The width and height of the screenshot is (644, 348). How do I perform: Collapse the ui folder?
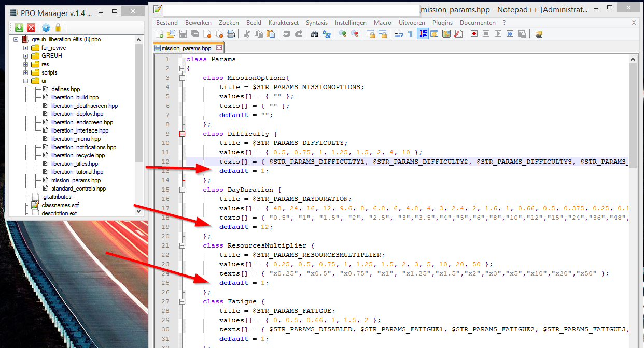(x=25, y=81)
